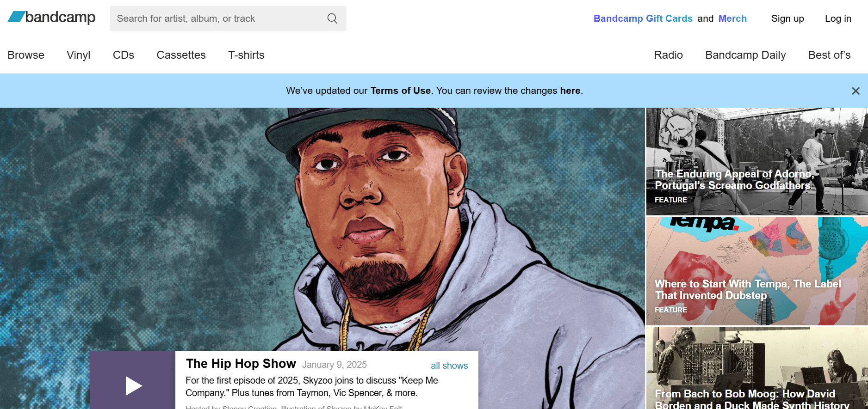Click the search input field
Image resolution: width=868 pixels, height=409 pixels.
[x=228, y=18]
